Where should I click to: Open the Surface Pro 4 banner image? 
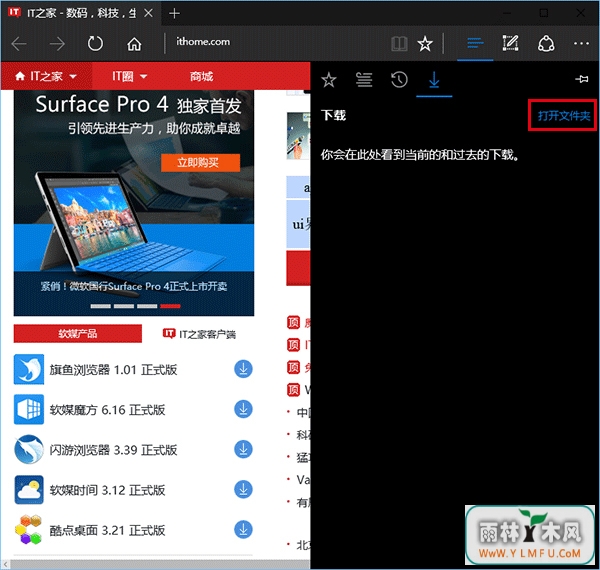pyautogui.click(x=134, y=203)
